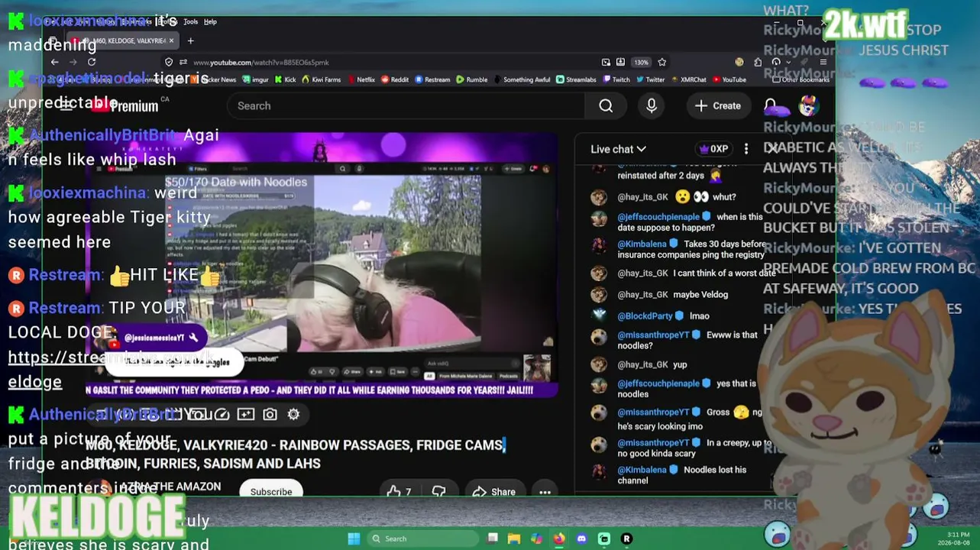
Task: Open the Kiwi Farms bookmark
Action: pyautogui.click(x=322, y=79)
